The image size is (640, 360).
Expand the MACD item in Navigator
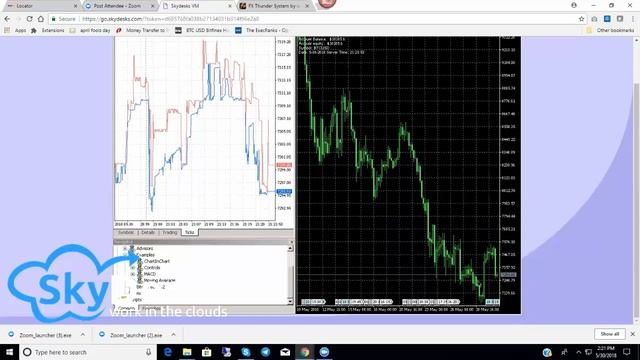[133, 274]
